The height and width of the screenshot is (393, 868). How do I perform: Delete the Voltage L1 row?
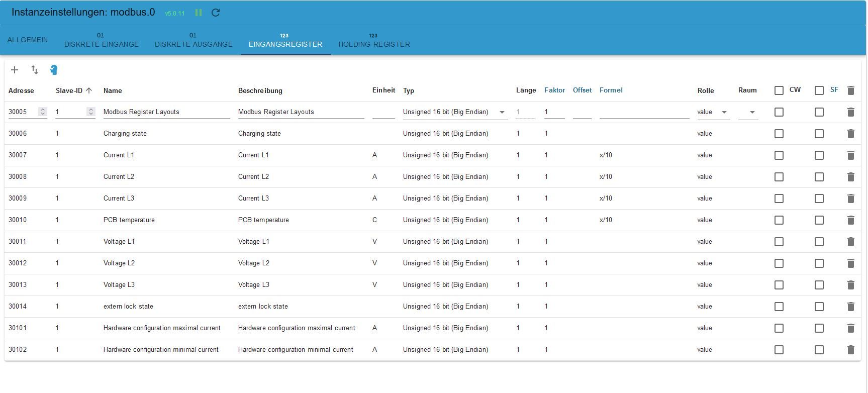point(850,242)
